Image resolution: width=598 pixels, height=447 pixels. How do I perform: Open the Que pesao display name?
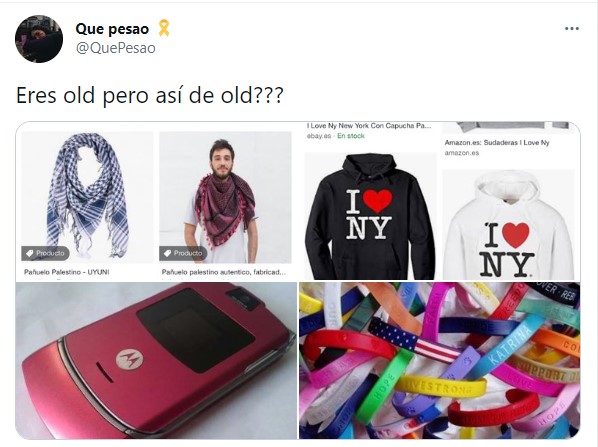pyautogui.click(x=112, y=29)
